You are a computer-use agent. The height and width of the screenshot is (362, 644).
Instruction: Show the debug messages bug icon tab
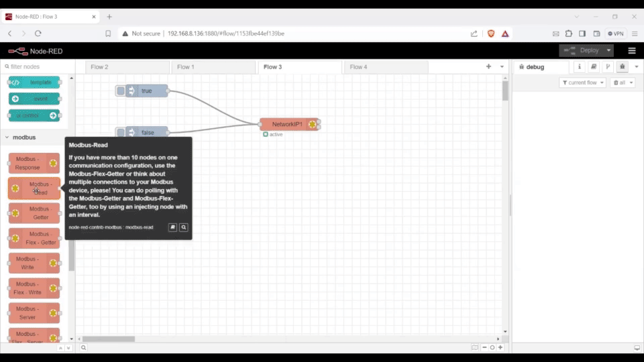(622, 67)
